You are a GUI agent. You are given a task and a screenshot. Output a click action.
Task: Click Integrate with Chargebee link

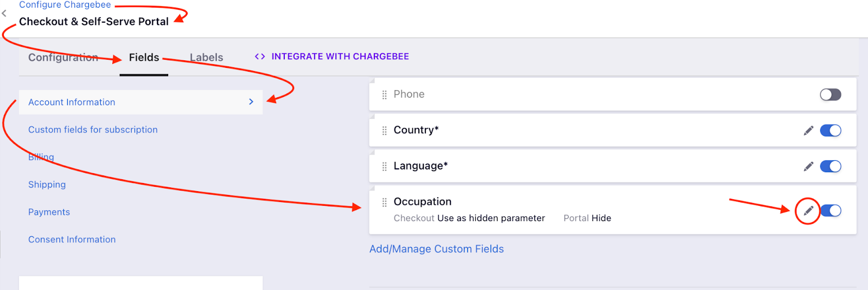point(340,56)
